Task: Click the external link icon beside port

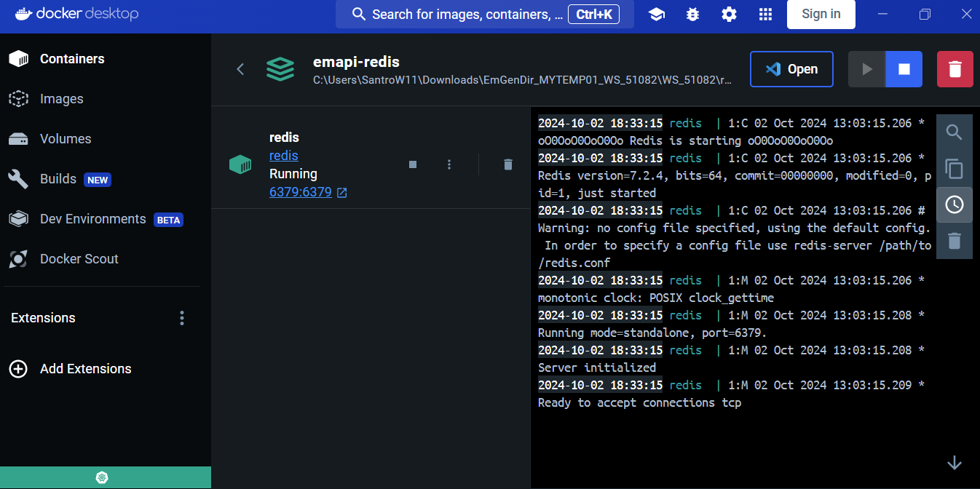Action: pos(342,193)
